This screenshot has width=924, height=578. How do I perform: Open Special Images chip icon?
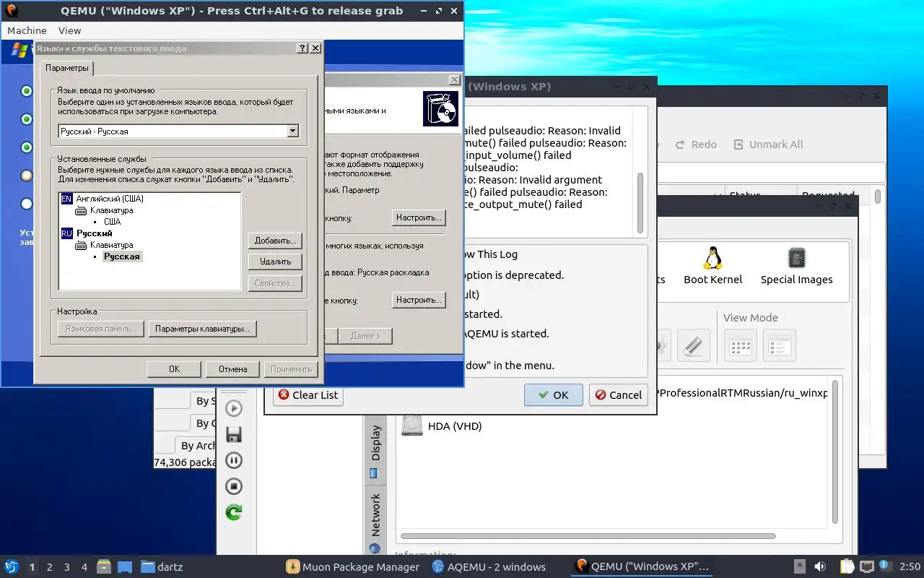tap(796, 266)
